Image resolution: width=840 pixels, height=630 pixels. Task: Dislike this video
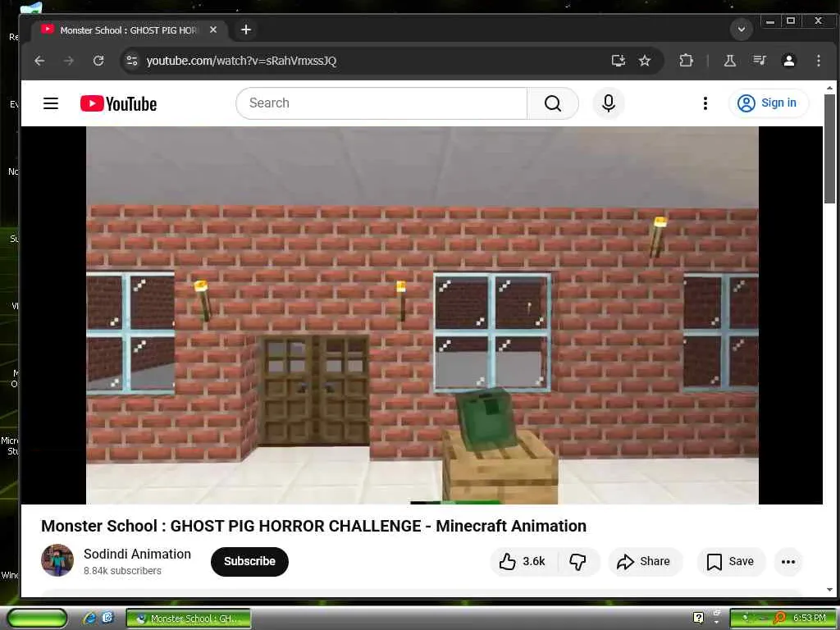[577, 561]
